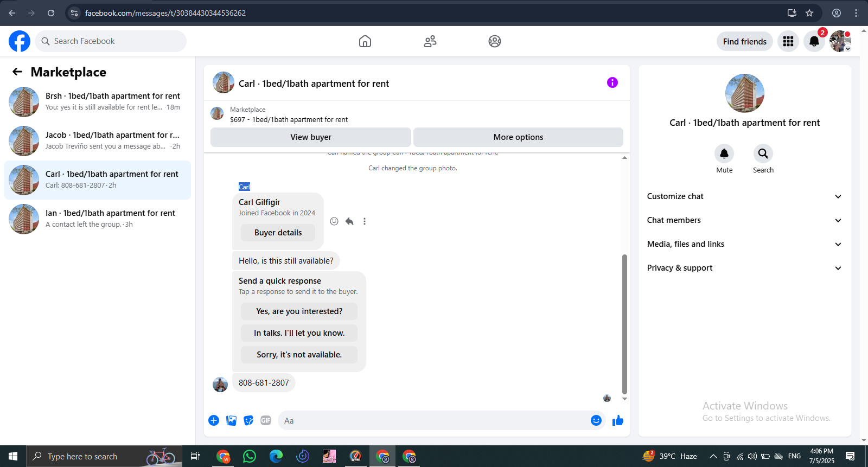The width and height of the screenshot is (868, 467).
Task: Expand Chat members section
Action: [744, 220]
